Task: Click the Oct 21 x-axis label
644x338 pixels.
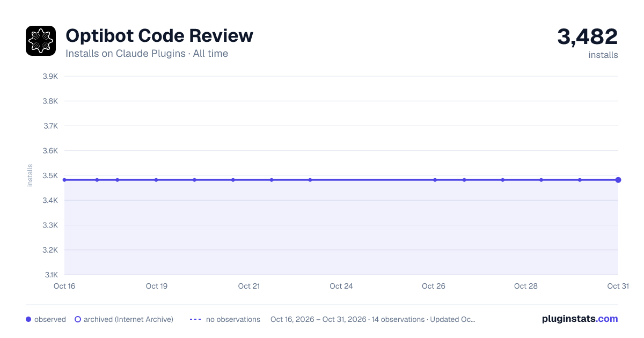Action: point(249,286)
